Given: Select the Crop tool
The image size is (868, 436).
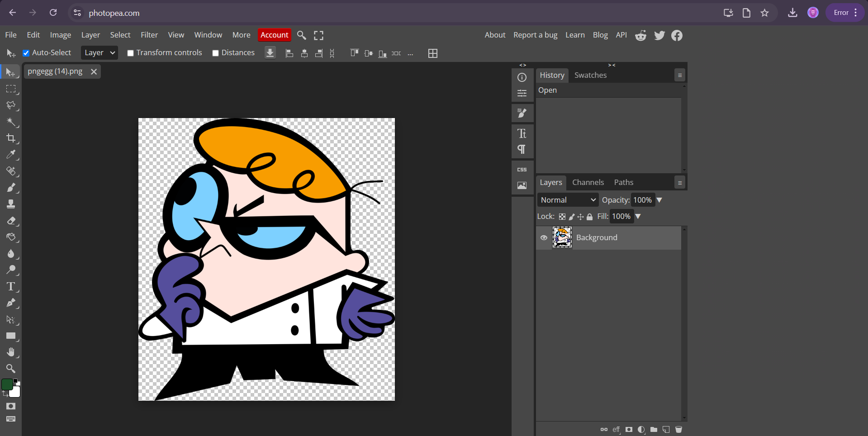Looking at the screenshot, I should click(11, 138).
